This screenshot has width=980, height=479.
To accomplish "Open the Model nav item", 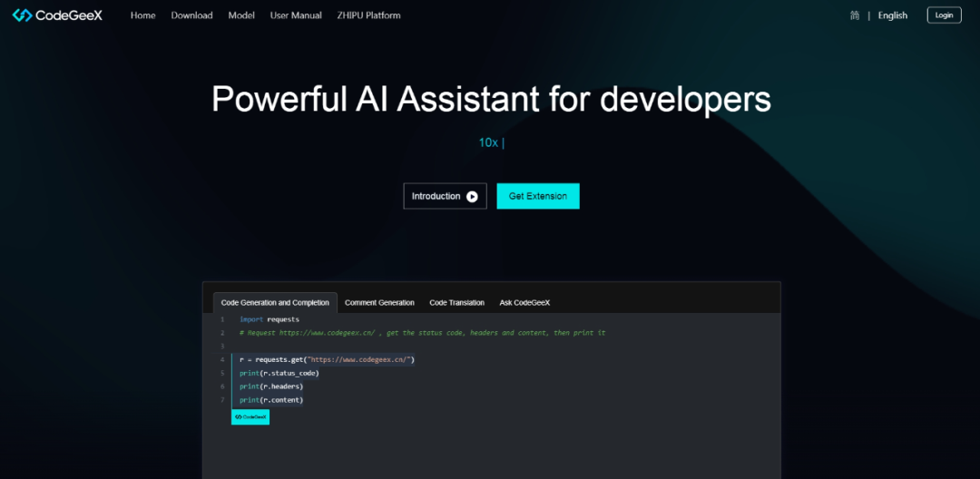I will 241,15.
